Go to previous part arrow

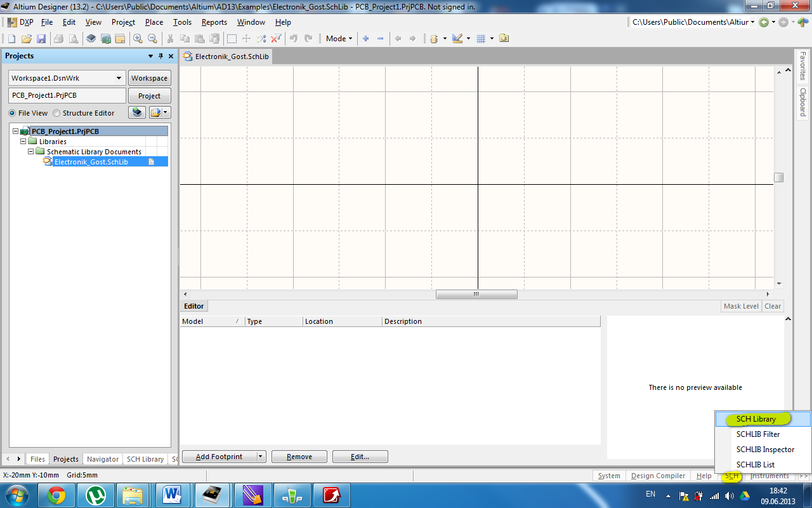click(398, 39)
